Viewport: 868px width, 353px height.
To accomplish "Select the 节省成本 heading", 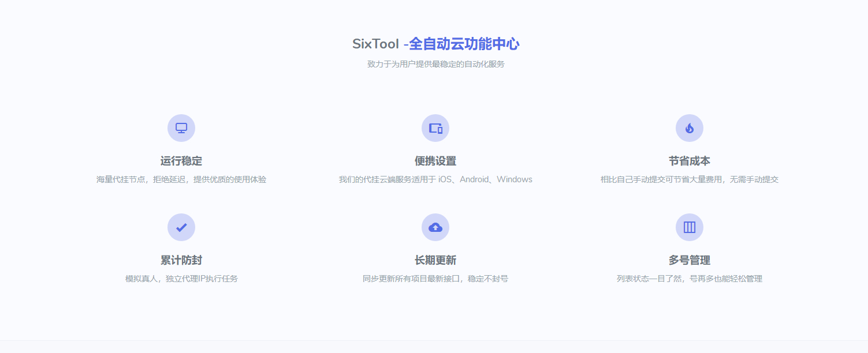I will pyautogui.click(x=690, y=161).
